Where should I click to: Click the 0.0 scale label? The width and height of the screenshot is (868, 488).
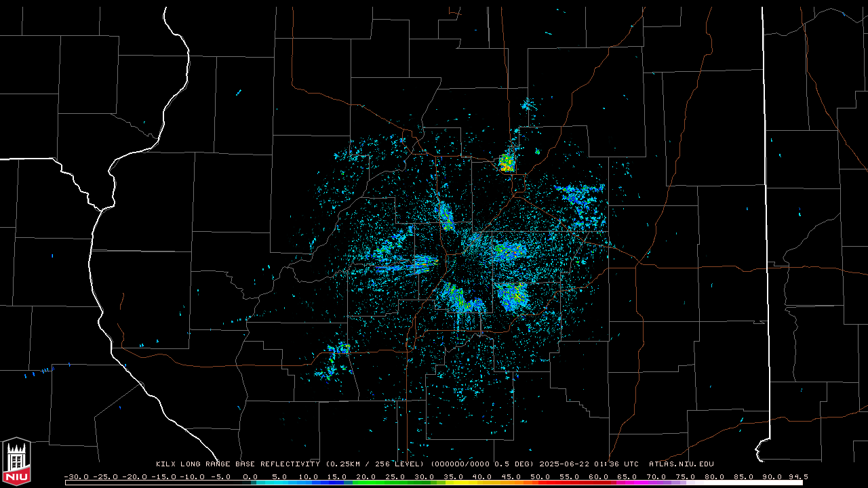250,476
